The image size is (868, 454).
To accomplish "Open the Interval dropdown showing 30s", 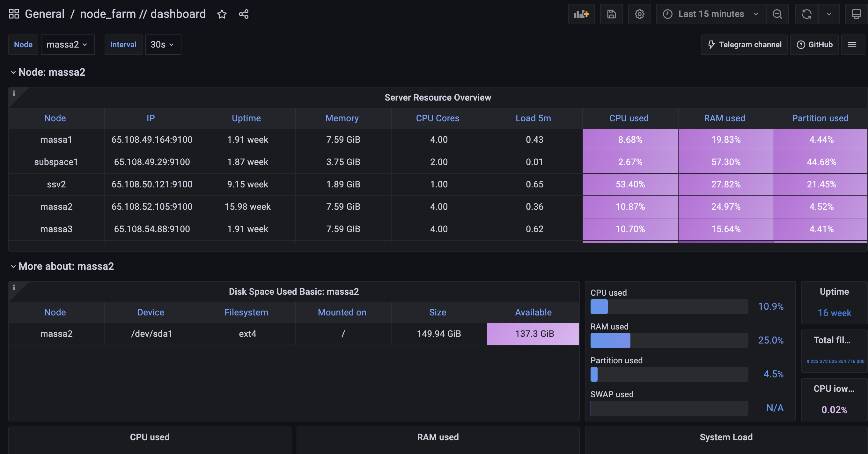I will 163,44.
